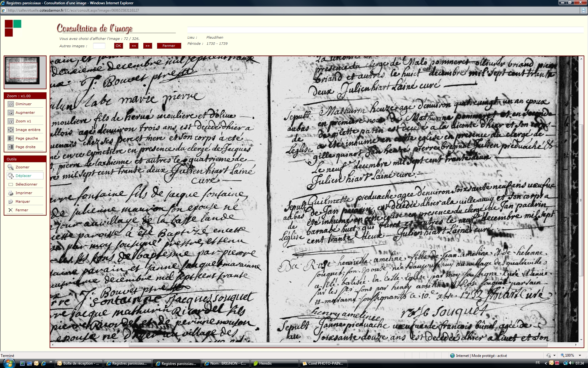Reset view with Zoom x1 icon

[11, 121]
